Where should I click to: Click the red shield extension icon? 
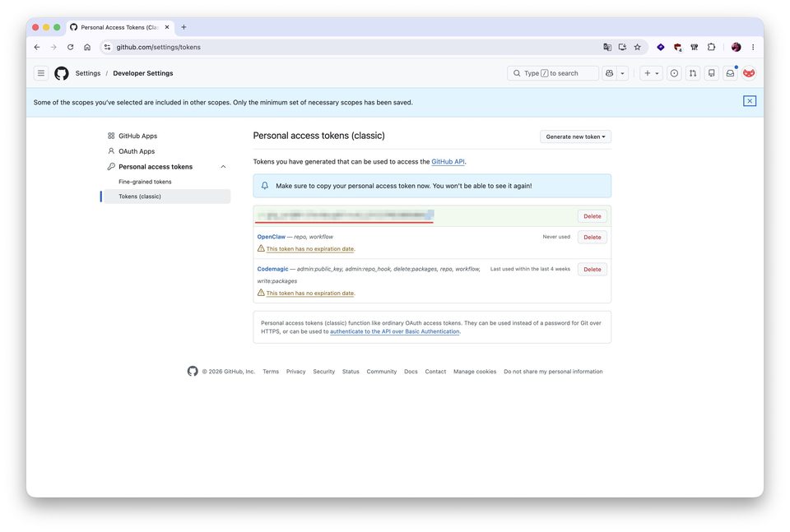pyautogui.click(x=677, y=48)
